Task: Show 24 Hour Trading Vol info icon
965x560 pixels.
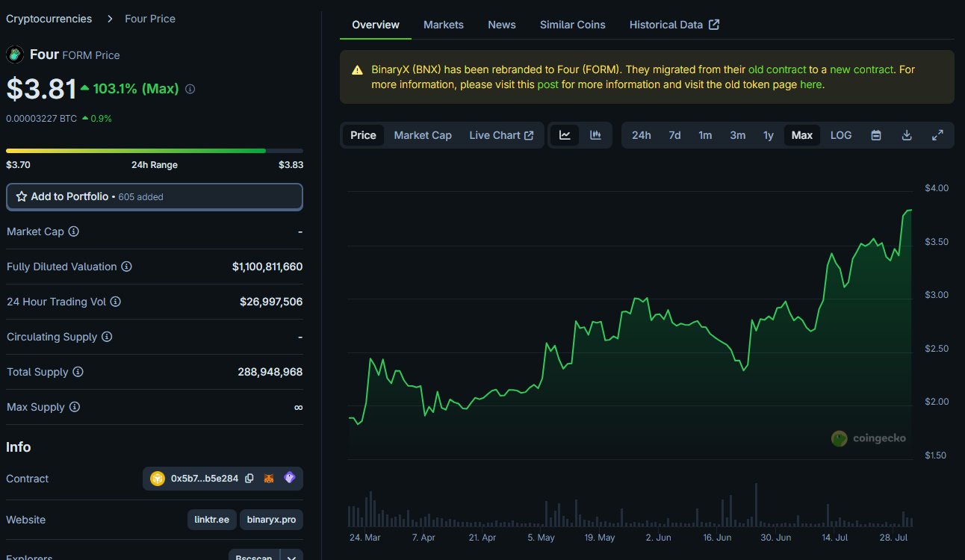Action: 115,302
